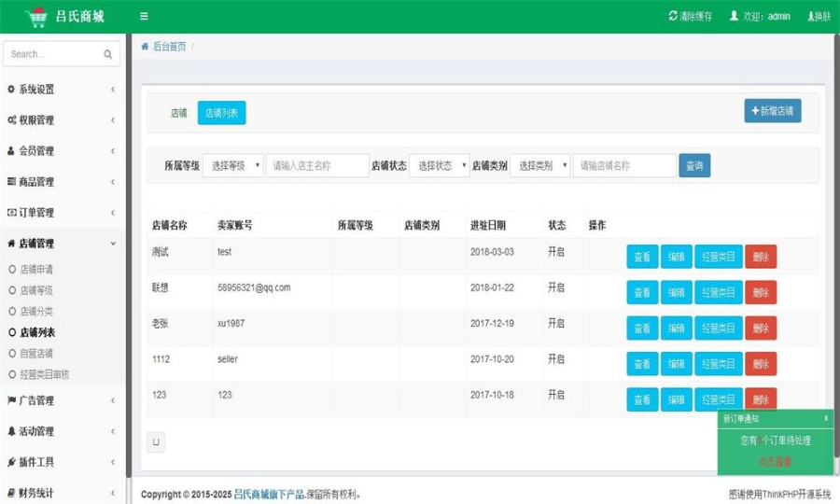Delete the 联想 store row

760,292
